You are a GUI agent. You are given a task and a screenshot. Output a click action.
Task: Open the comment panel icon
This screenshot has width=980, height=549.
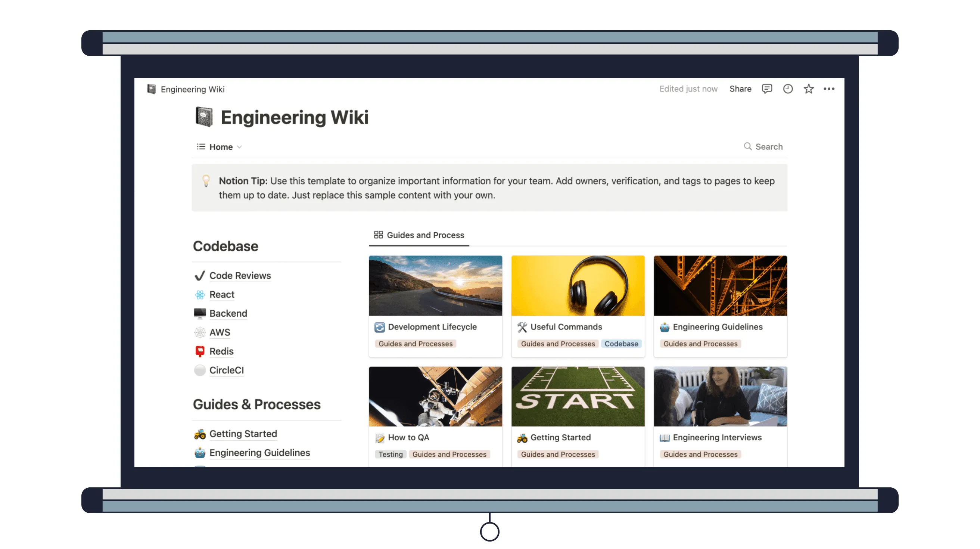pyautogui.click(x=766, y=88)
